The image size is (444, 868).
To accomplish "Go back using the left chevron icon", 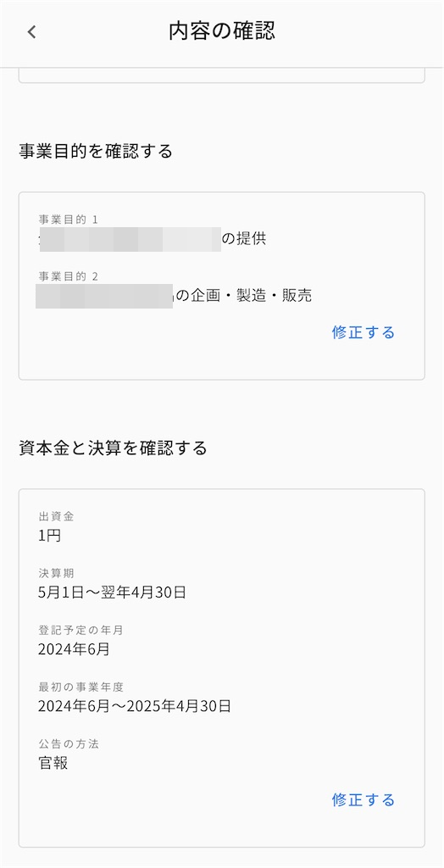I will coord(31,32).
